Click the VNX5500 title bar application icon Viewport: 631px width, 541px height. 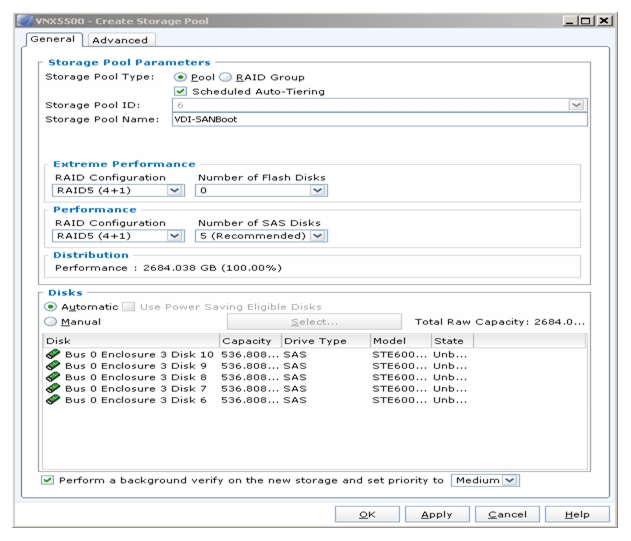[x=24, y=21]
